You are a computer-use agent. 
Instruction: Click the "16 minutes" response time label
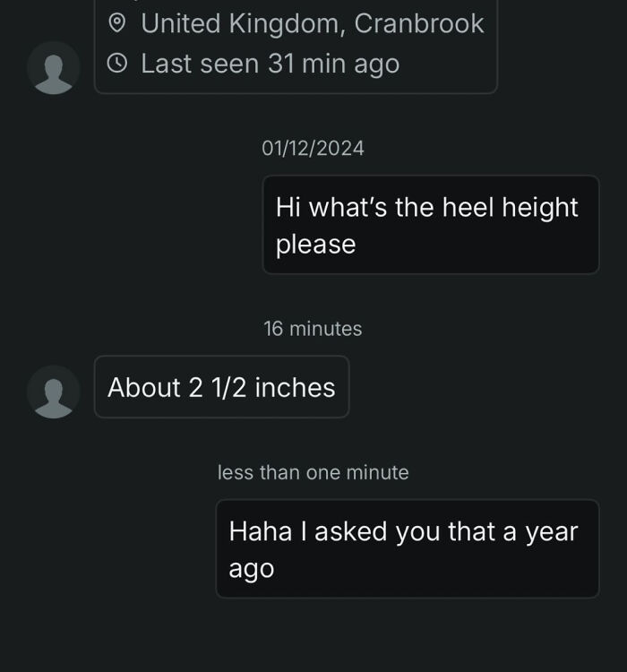click(313, 329)
